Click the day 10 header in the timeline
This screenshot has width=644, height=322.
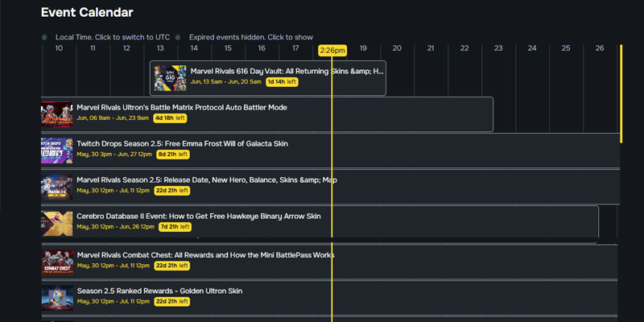[x=59, y=48]
